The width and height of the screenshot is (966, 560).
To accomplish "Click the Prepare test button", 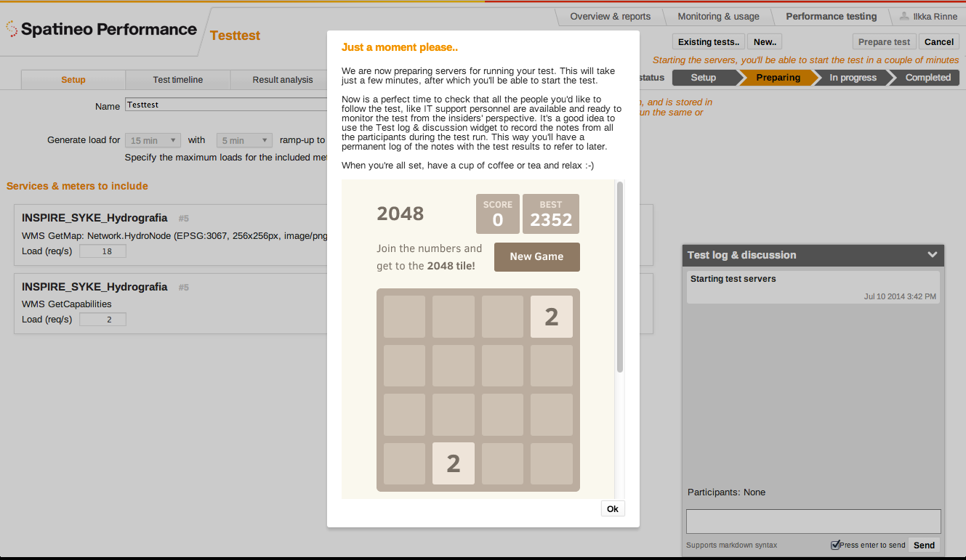I will 884,41.
